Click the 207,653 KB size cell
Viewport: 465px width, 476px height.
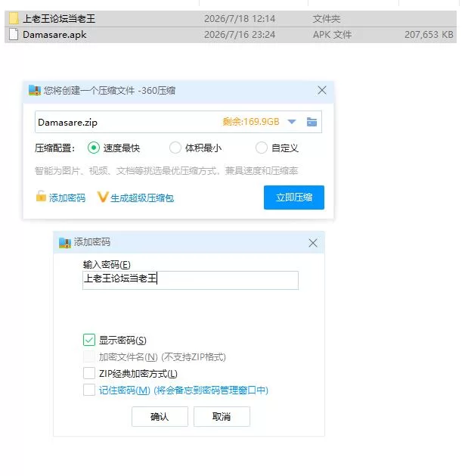[429, 35]
